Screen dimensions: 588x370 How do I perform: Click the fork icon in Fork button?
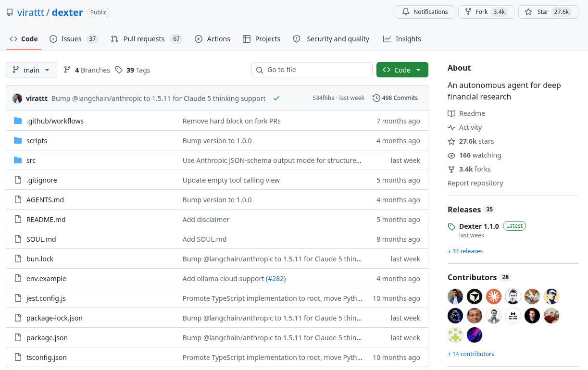468,12
